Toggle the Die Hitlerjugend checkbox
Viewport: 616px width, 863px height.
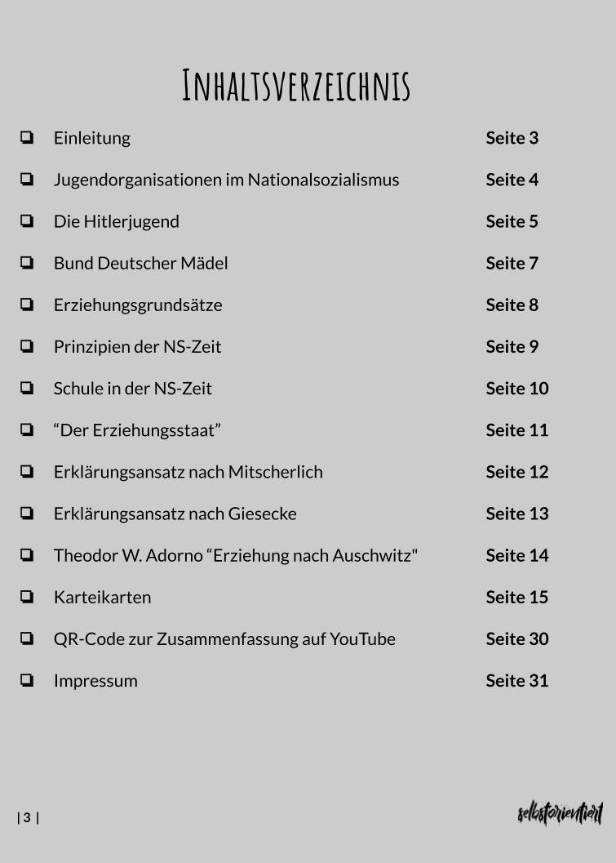pos(27,220)
